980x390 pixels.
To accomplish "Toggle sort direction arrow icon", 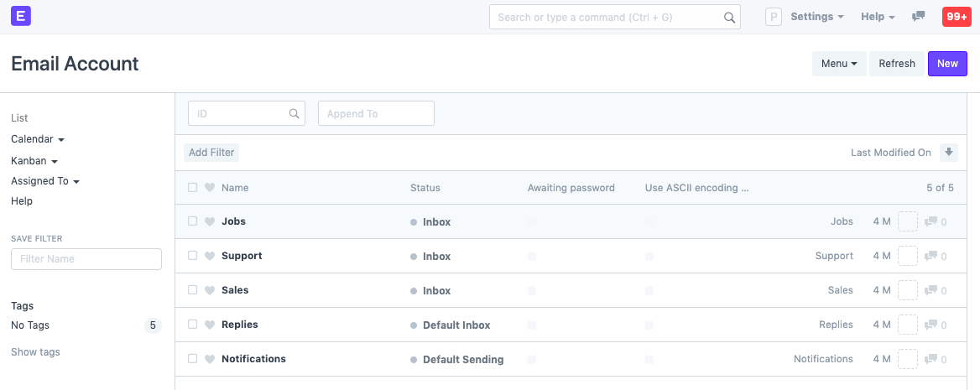I will [949, 152].
